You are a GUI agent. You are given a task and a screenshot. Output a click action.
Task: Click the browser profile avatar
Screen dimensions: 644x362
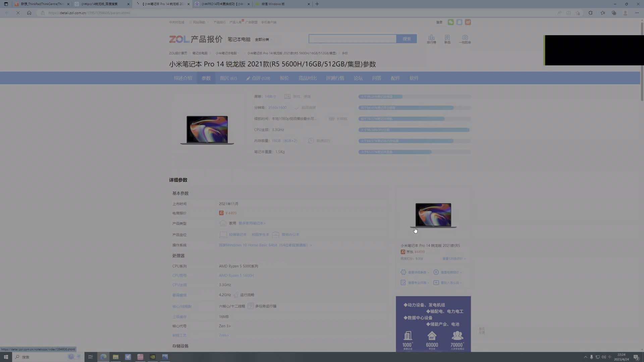coord(625,13)
